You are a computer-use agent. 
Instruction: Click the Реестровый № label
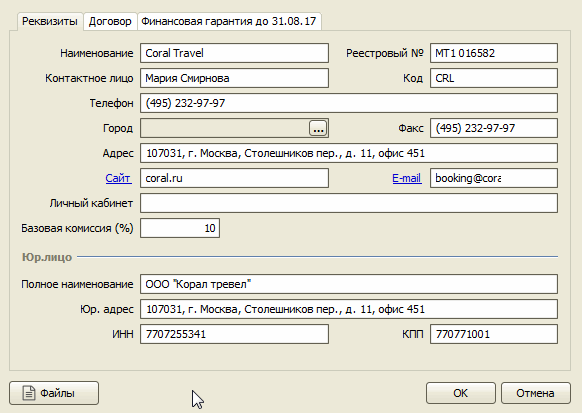click(385, 53)
